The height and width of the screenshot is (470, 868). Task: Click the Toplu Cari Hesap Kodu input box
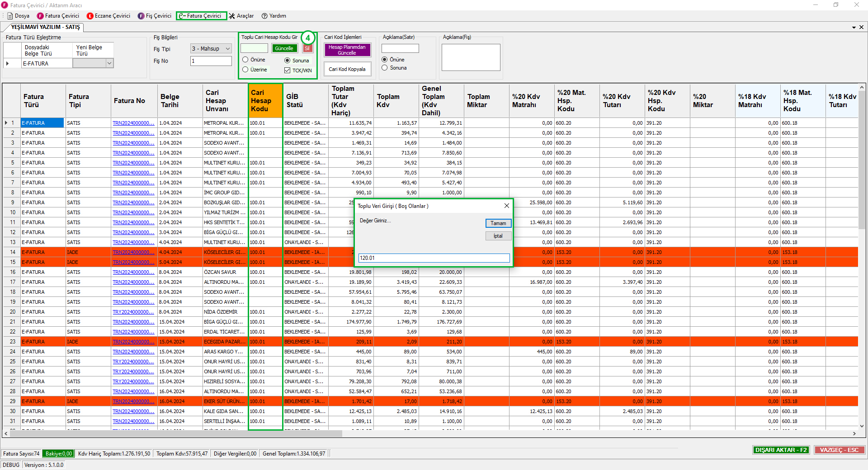pos(254,48)
